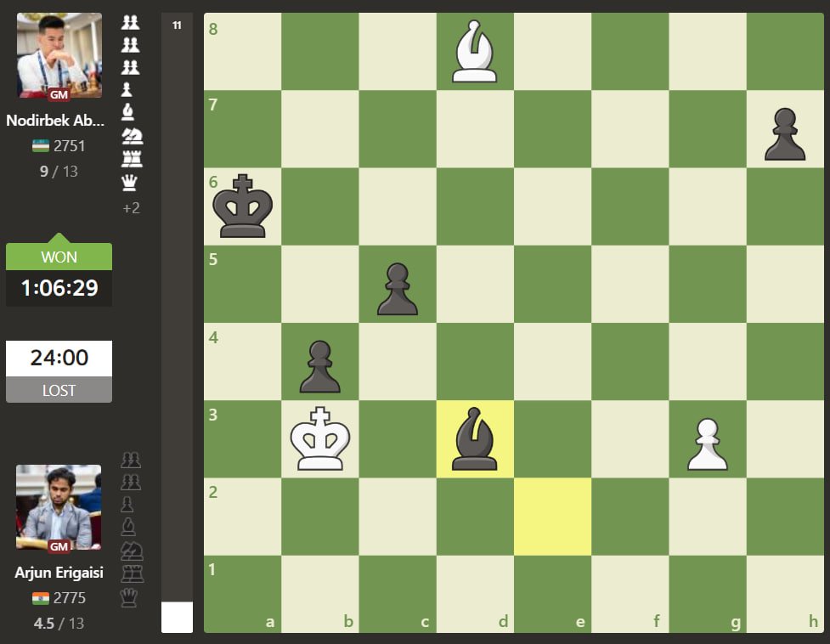830x644 pixels.
Task: Click the 9 / 13 score text
Action: point(59,172)
